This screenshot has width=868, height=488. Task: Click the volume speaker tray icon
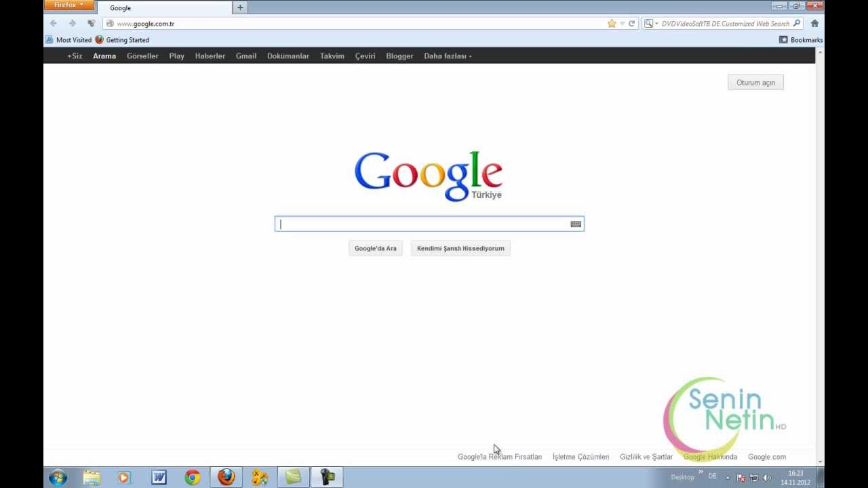(767, 477)
